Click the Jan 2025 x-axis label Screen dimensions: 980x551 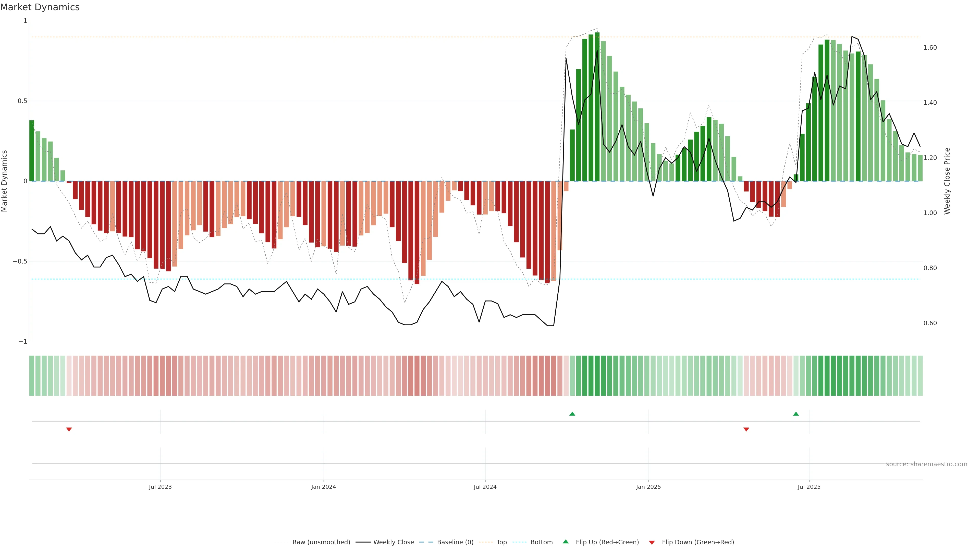click(x=648, y=487)
